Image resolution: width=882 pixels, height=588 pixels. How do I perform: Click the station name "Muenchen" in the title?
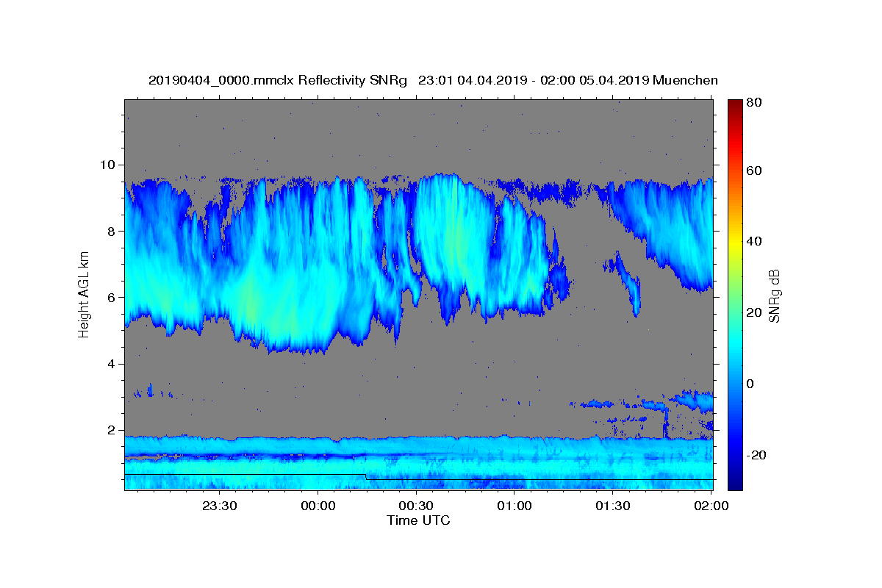685,81
